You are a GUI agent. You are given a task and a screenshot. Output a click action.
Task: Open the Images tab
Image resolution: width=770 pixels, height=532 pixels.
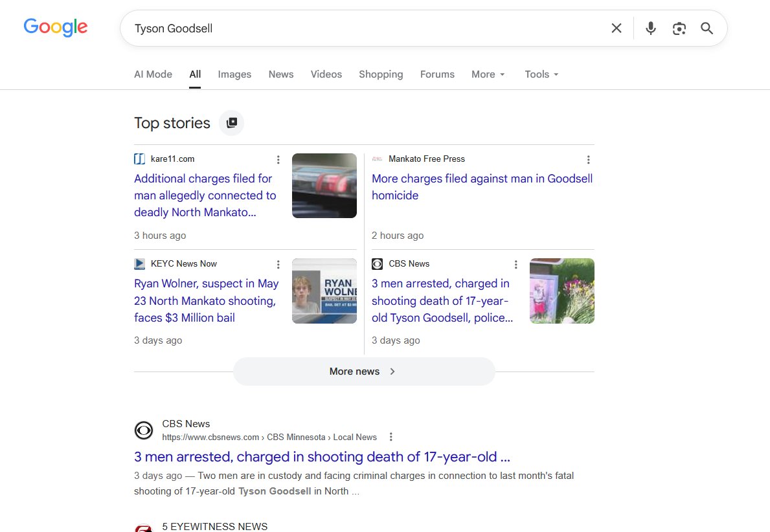[x=234, y=74]
